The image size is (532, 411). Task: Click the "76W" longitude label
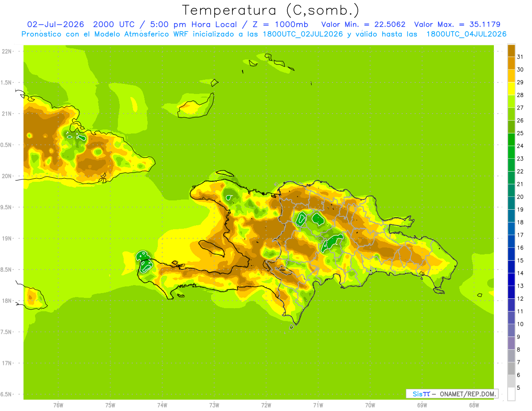[x=58, y=405]
